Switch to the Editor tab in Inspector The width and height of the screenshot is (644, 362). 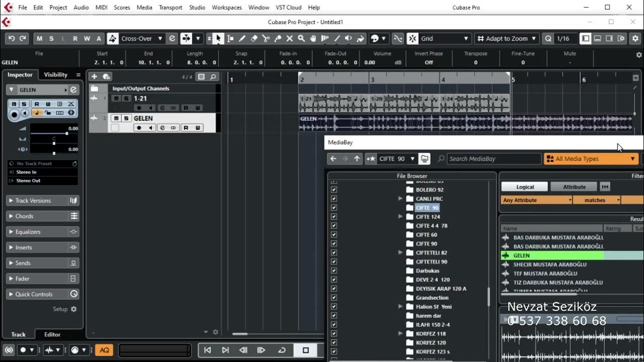52,334
